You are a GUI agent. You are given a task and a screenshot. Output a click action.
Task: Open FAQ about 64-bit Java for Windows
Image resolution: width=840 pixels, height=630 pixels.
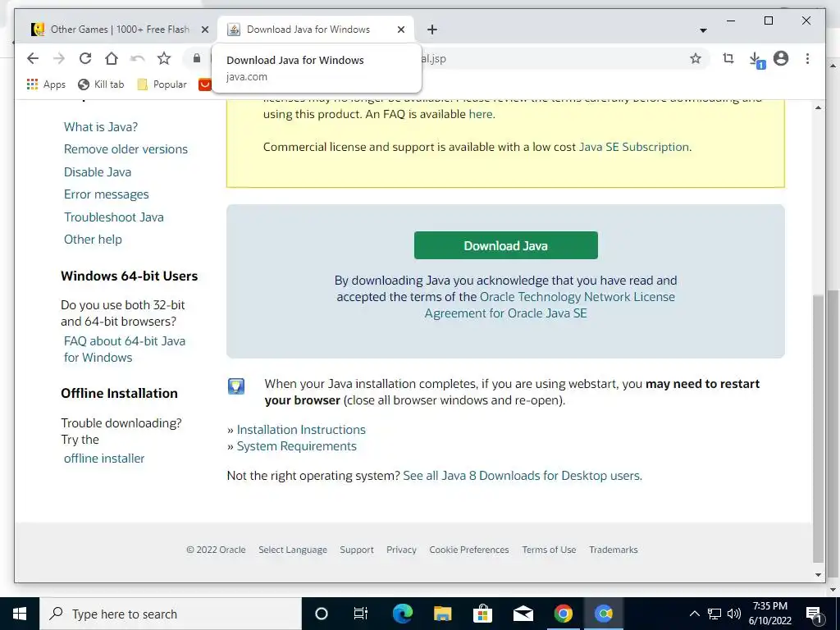[x=125, y=349]
